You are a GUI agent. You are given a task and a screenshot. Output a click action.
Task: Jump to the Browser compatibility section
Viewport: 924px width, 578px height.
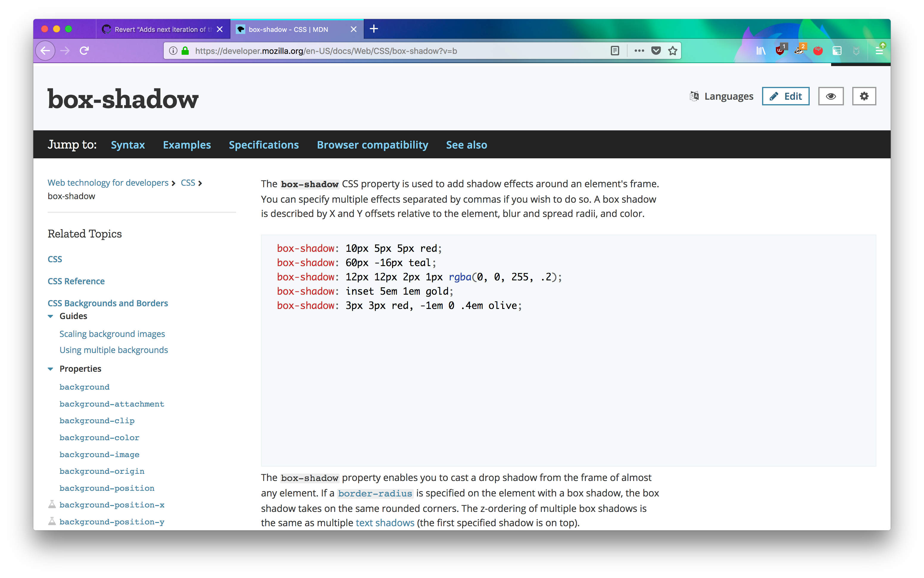[372, 145]
